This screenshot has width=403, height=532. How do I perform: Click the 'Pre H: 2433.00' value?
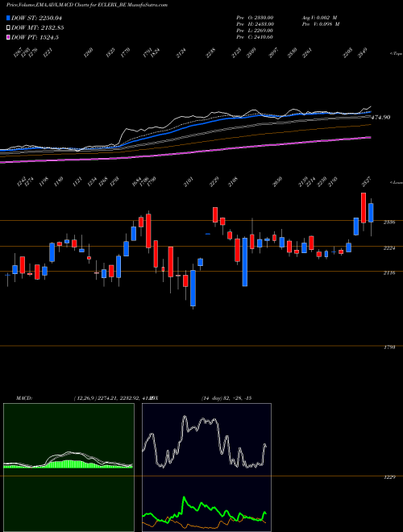click(255, 24)
